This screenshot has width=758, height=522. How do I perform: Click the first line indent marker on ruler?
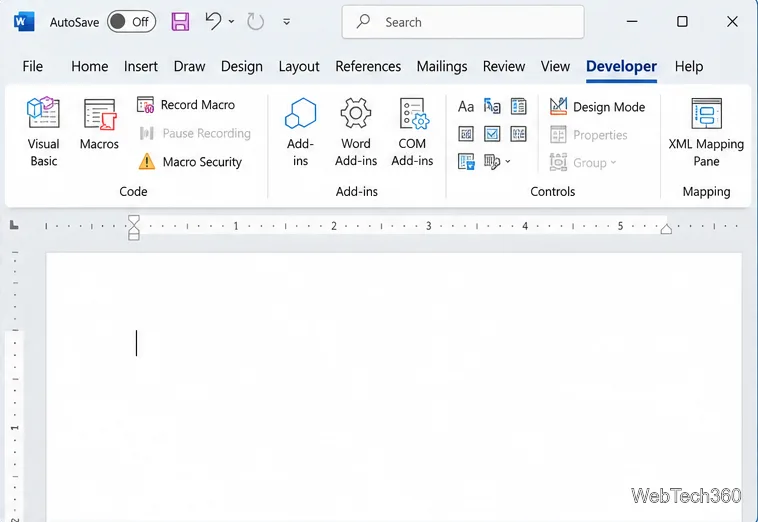(134, 220)
